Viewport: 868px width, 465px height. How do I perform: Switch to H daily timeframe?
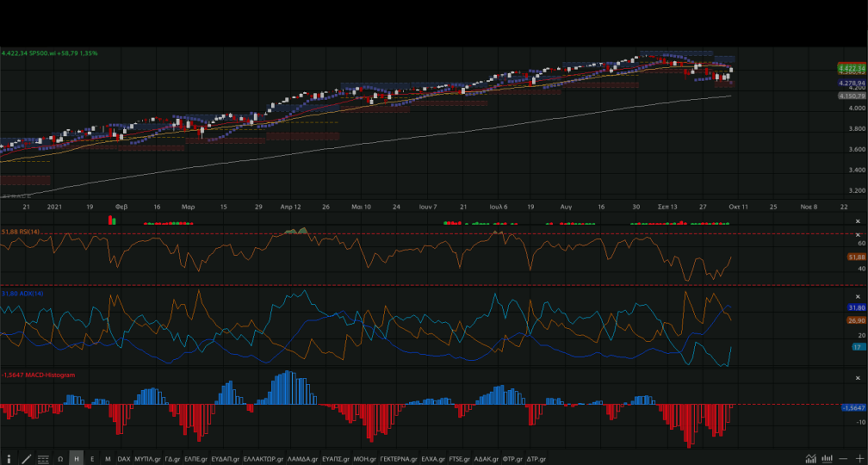point(77,459)
